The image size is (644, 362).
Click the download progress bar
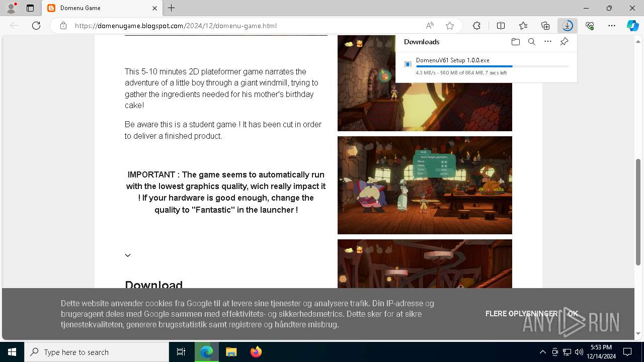[492, 66]
